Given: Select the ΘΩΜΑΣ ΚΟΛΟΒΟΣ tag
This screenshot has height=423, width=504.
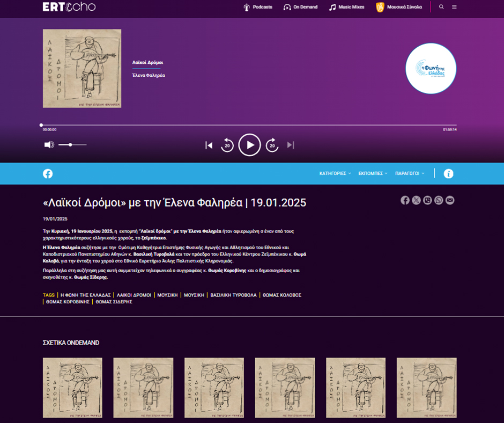Looking at the screenshot, I should point(282,295).
